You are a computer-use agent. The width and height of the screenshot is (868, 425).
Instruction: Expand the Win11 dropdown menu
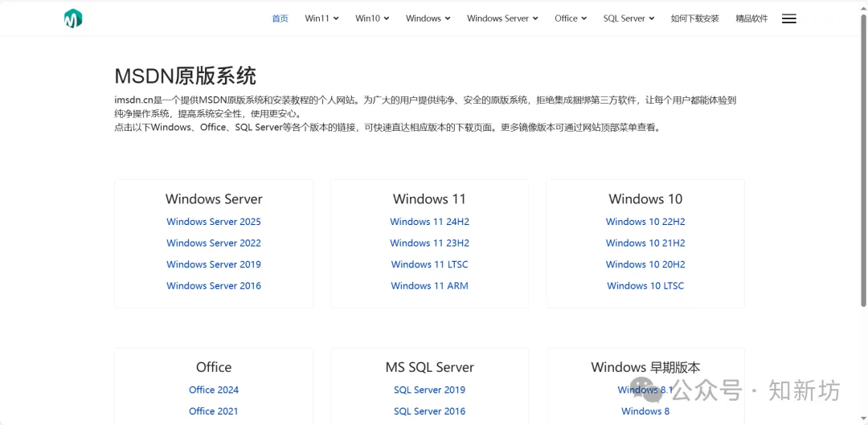321,18
